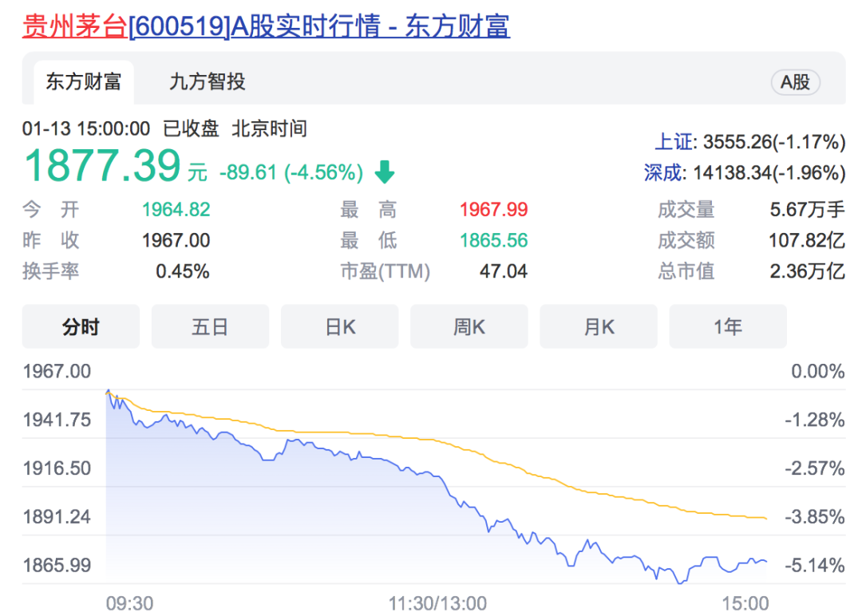Click the -2.57% axis label

coord(814,468)
